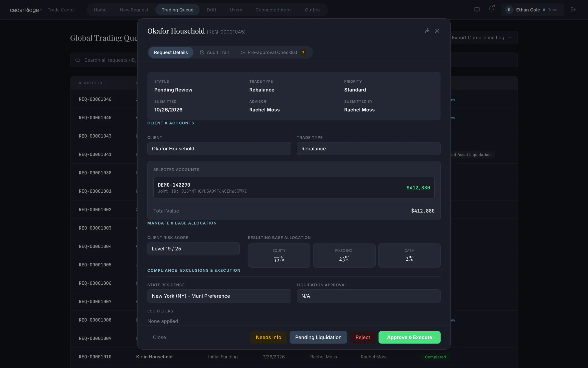Click the Cash 2% allocation card
The image size is (588, 368).
[x=409, y=255]
